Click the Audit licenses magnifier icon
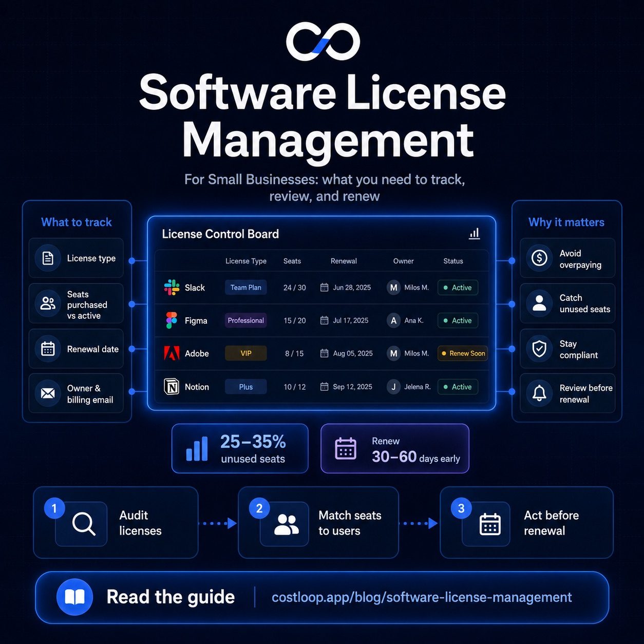This screenshot has height=644, width=644. tap(84, 524)
